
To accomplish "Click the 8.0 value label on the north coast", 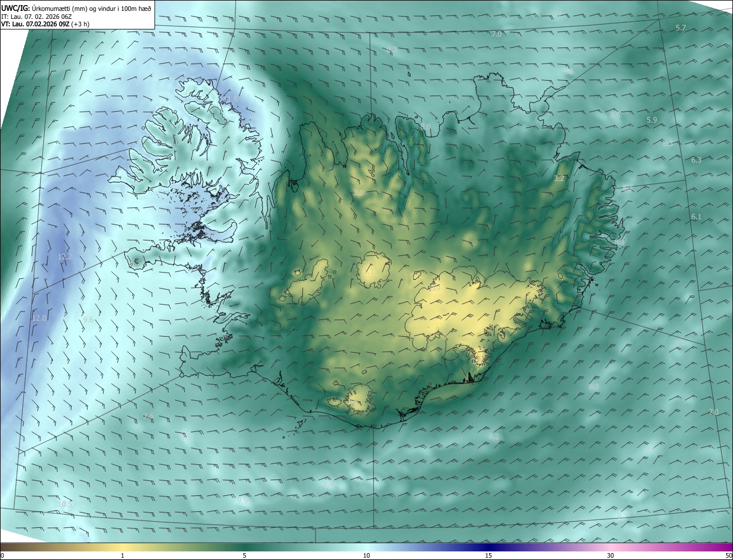I will pos(425,127).
